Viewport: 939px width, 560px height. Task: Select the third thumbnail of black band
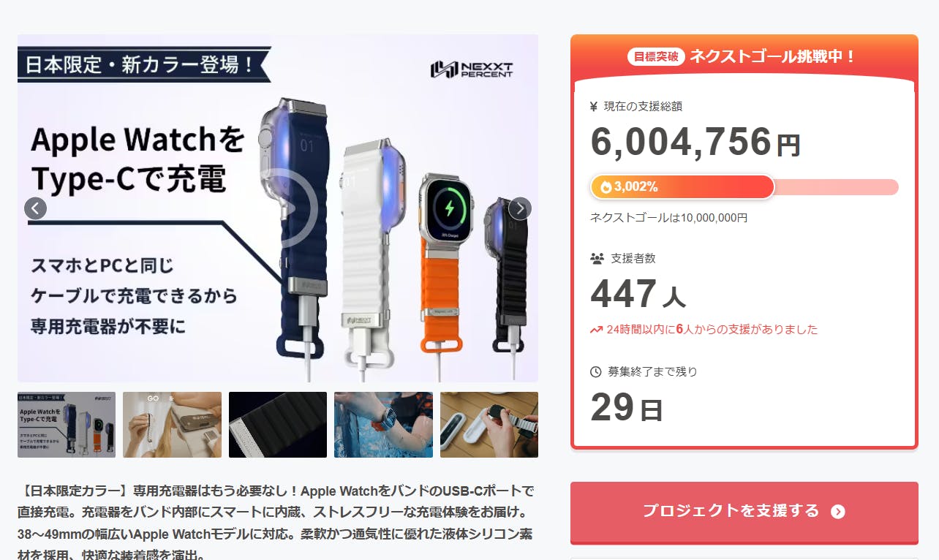[x=278, y=425]
